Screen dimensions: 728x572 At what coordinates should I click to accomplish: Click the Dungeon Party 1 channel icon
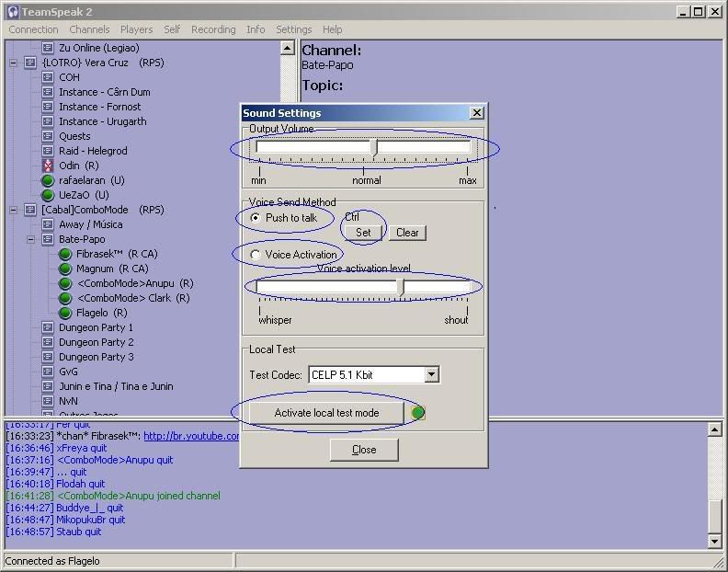tap(48, 327)
